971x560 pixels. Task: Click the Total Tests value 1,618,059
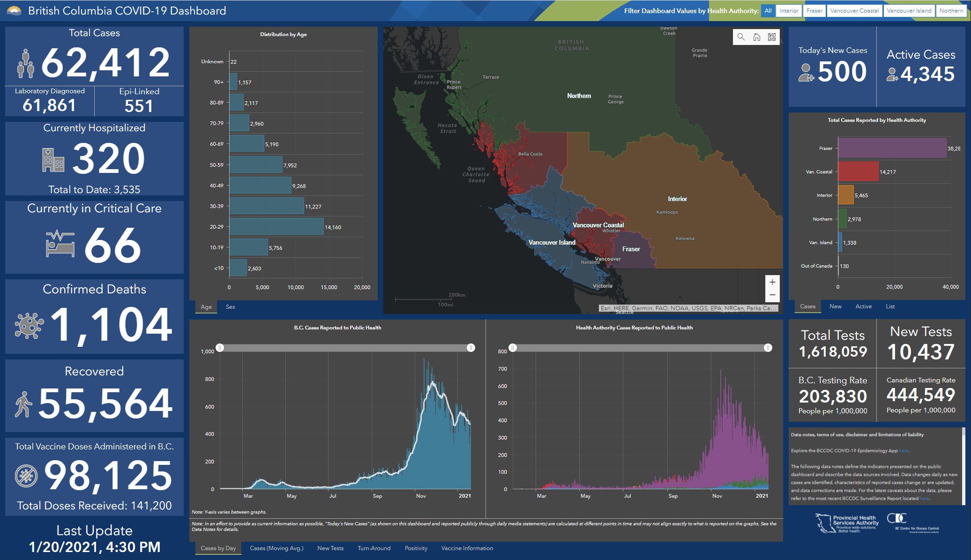click(x=833, y=352)
